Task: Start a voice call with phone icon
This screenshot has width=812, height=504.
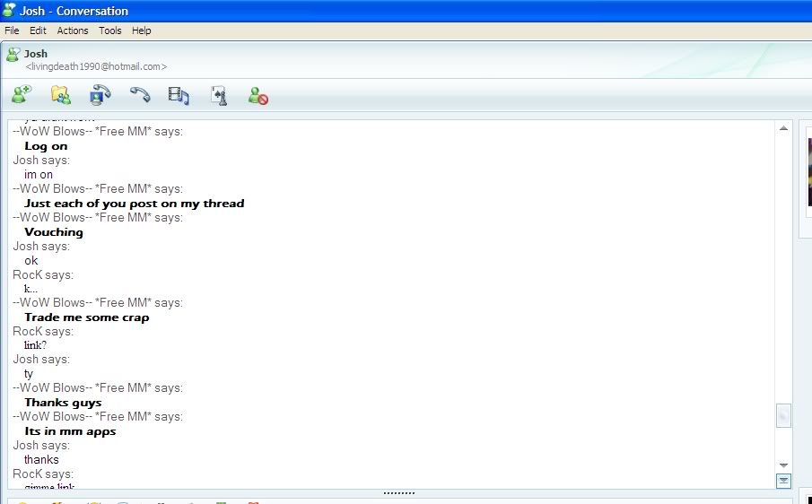Action: [140, 95]
